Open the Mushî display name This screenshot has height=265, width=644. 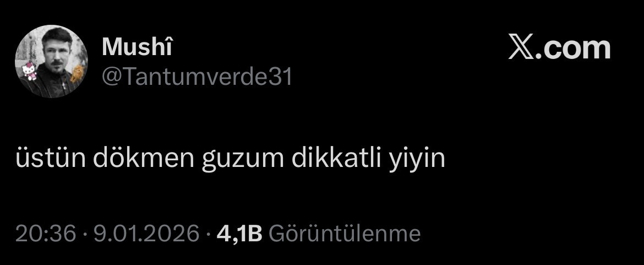pos(137,46)
